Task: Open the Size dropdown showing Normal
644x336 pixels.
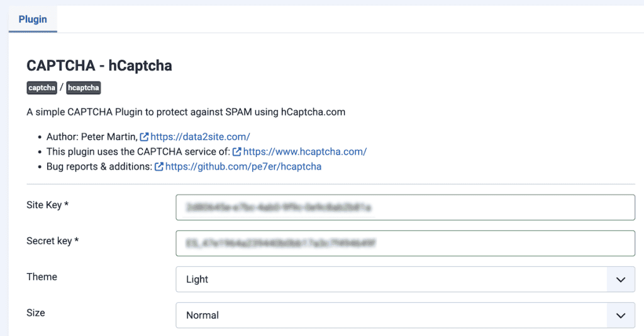Action: 406,315
